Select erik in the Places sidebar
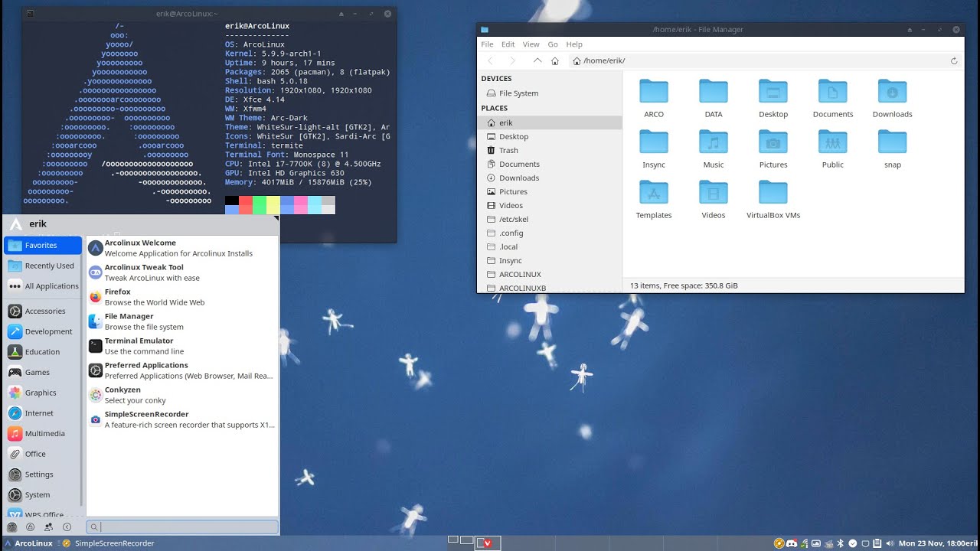The height and width of the screenshot is (551, 980). [x=550, y=122]
